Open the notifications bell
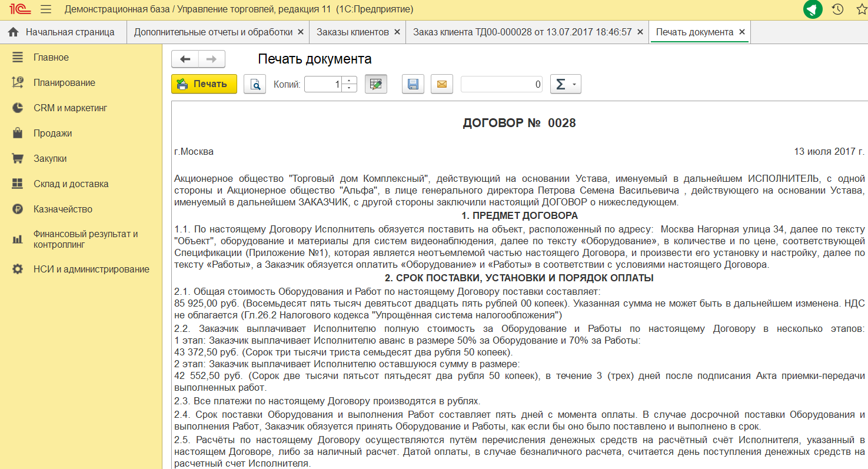The height and width of the screenshot is (469, 868). point(813,9)
